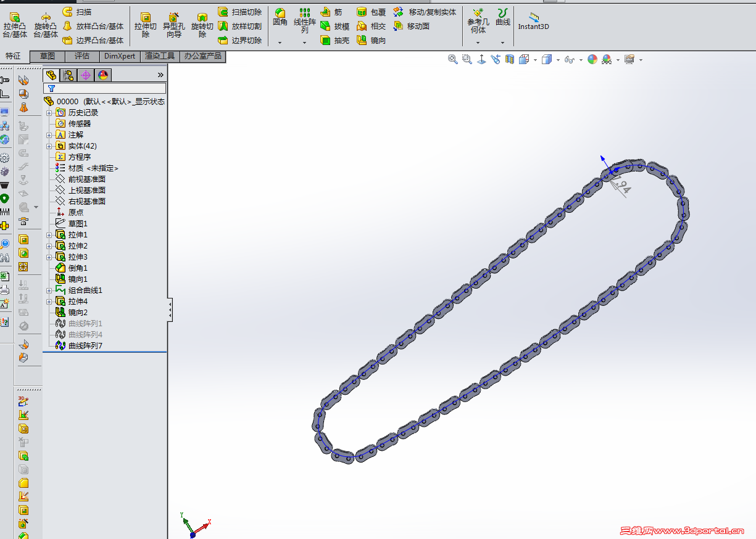The image size is (756, 539).
Task: Select the 旋转切除 revolved cut tool
Action: tap(202, 26)
